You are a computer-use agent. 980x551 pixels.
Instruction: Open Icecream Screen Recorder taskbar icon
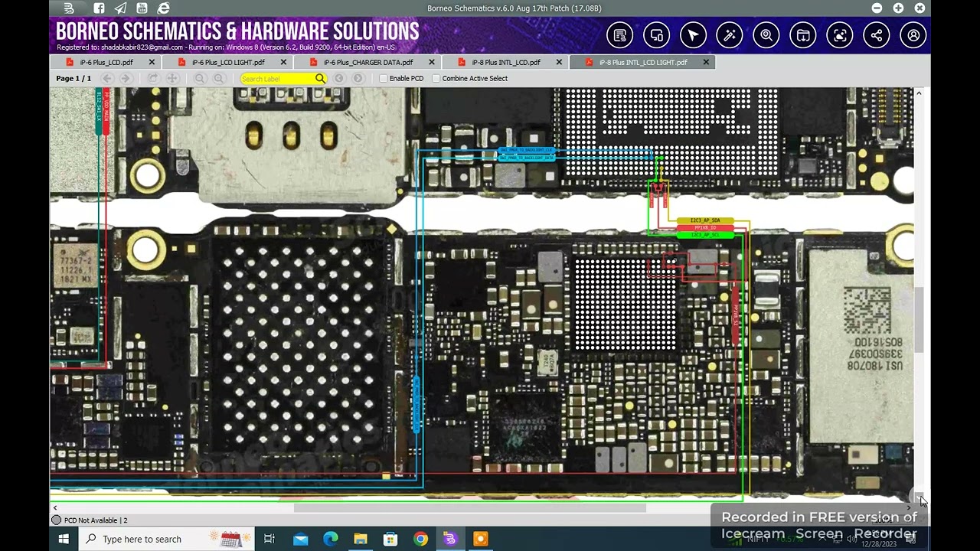coord(480,540)
